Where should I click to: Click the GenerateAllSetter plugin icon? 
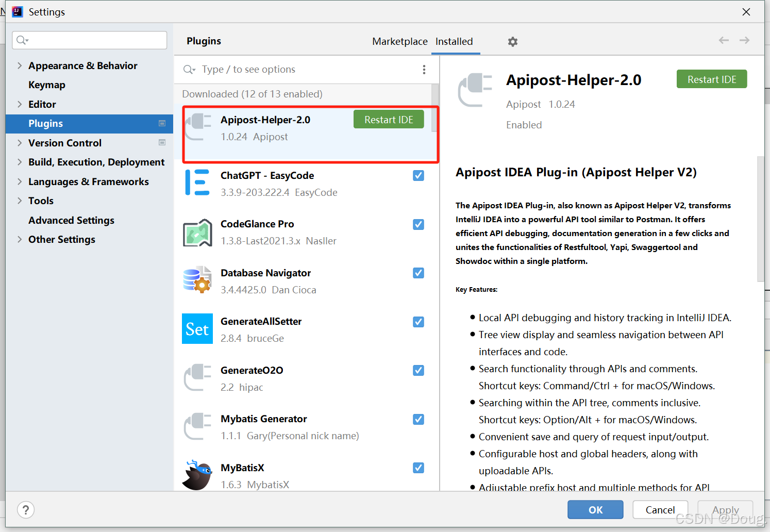point(197,328)
